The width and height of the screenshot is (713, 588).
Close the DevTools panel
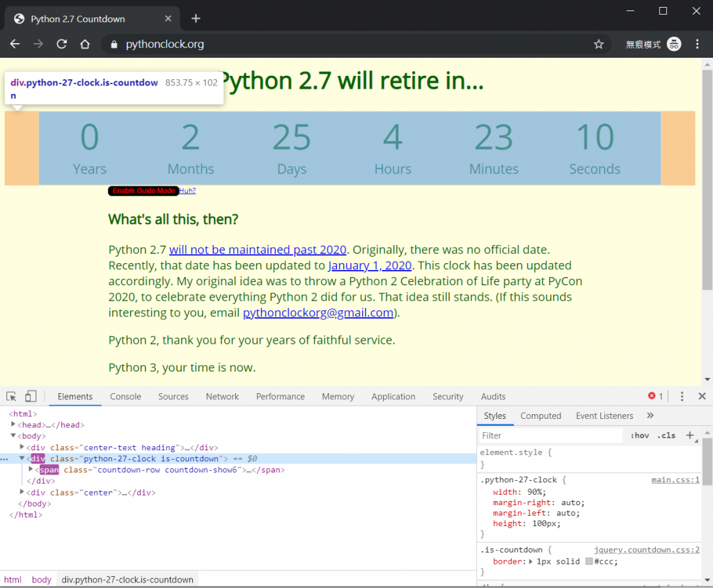point(702,396)
